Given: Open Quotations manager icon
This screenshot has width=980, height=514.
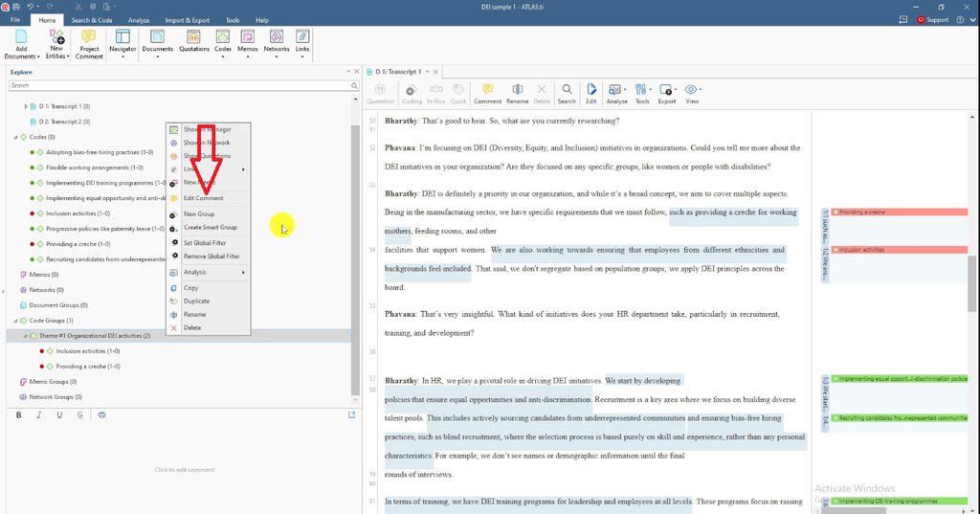Looking at the screenshot, I should point(193,40).
